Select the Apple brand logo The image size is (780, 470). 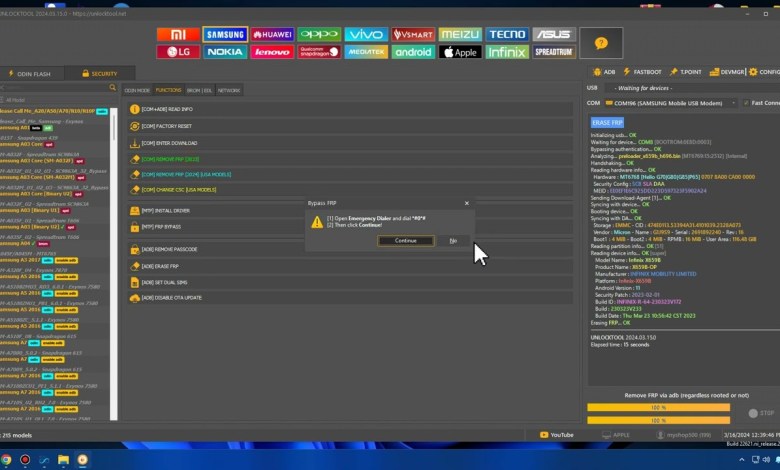[x=460, y=52]
